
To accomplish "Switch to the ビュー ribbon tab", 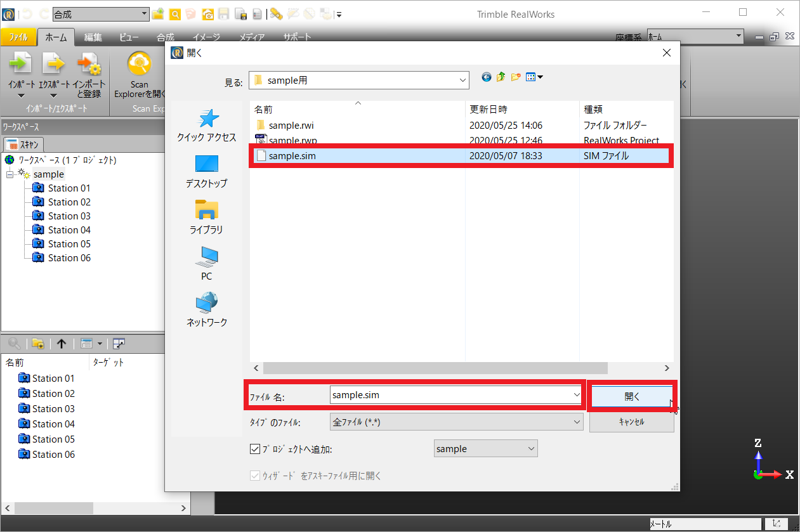I will tap(129, 37).
